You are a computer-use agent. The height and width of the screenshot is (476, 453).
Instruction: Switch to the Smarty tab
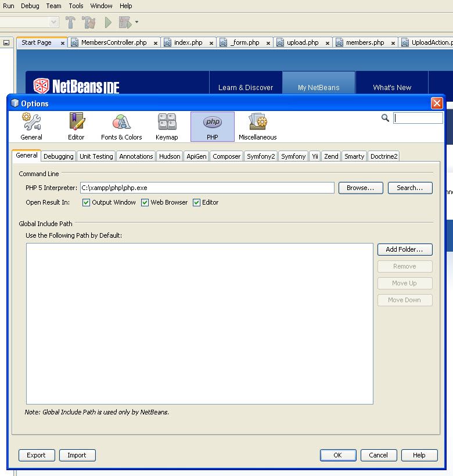(x=354, y=156)
